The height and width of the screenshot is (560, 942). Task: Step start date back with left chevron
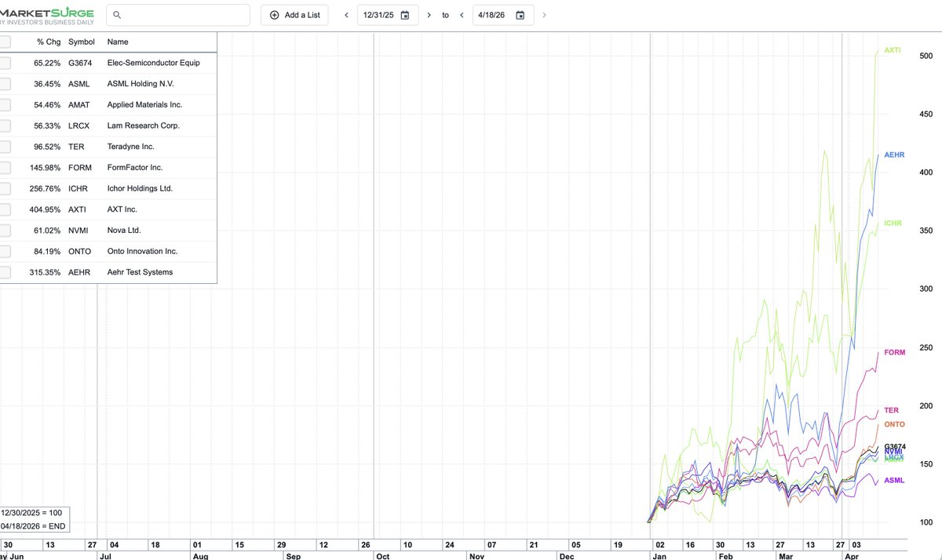click(346, 15)
